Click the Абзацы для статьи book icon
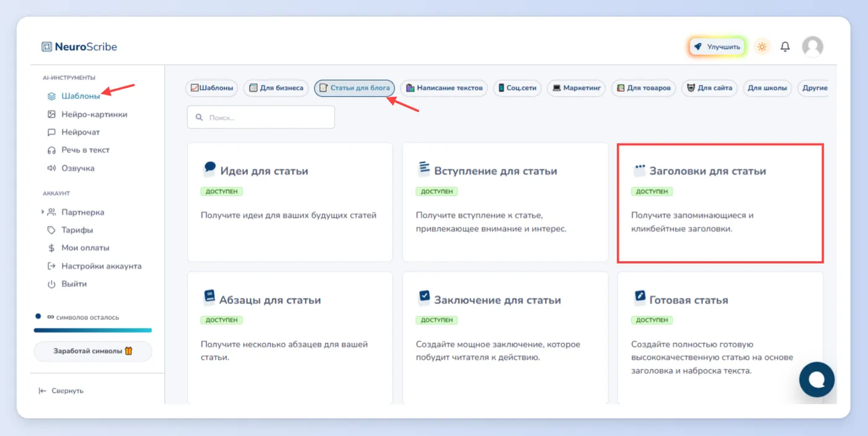The height and width of the screenshot is (436, 868). tap(210, 298)
